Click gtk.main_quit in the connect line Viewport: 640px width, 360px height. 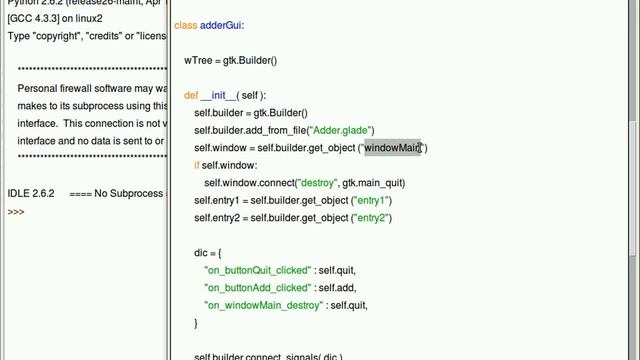point(373,183)
